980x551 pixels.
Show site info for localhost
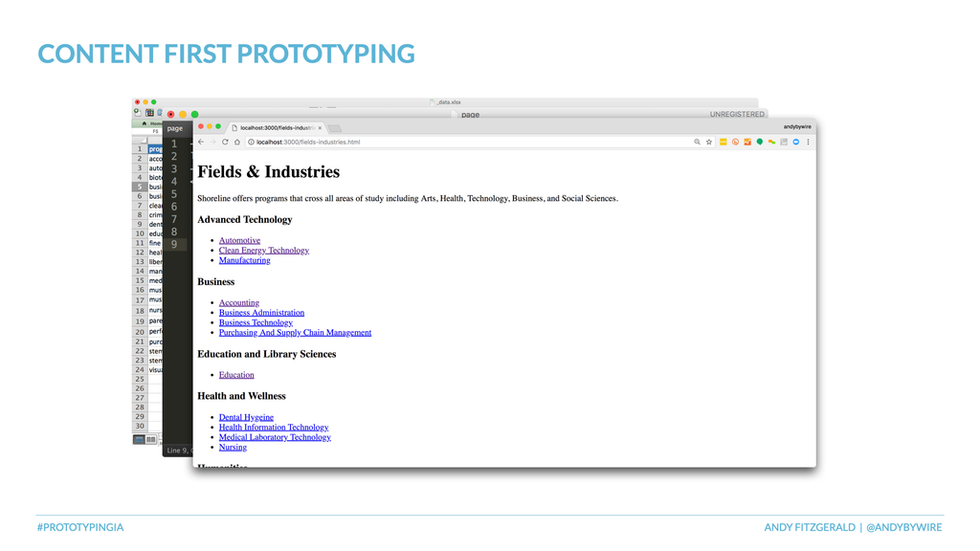(251, 142)
